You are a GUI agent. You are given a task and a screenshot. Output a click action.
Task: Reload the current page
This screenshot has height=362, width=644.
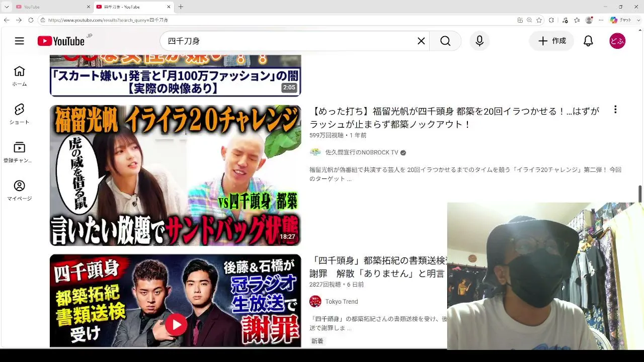coord(31,20)
